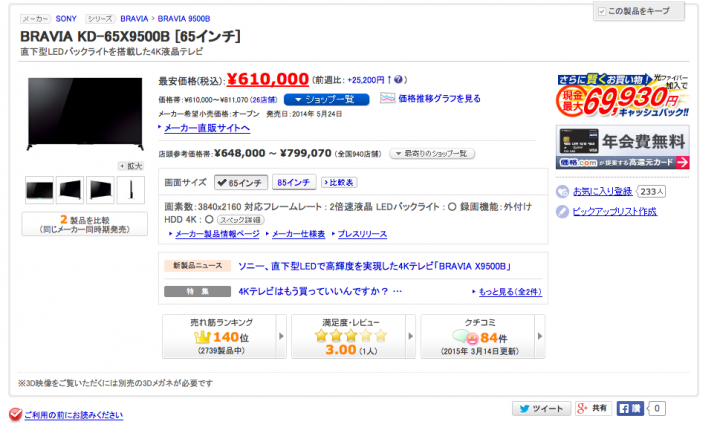Click the 69,930円 cashback banner
The width and height of the screenshot is (720, 430).
[623, 96]
